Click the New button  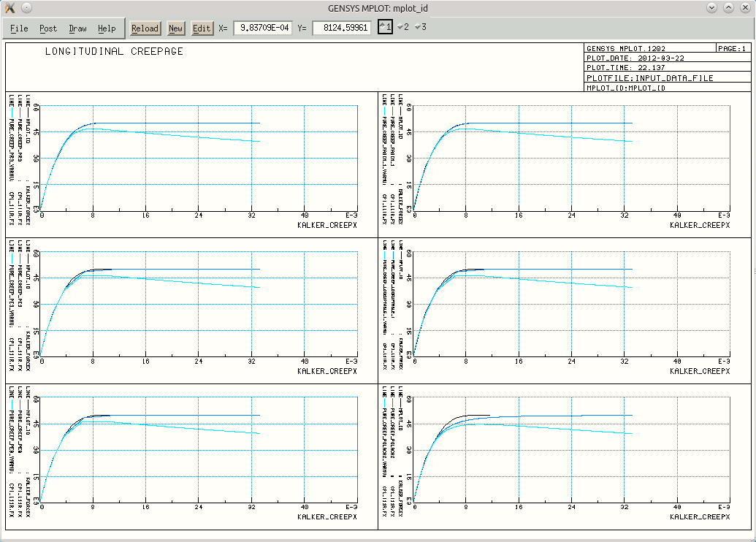[175, 28]
